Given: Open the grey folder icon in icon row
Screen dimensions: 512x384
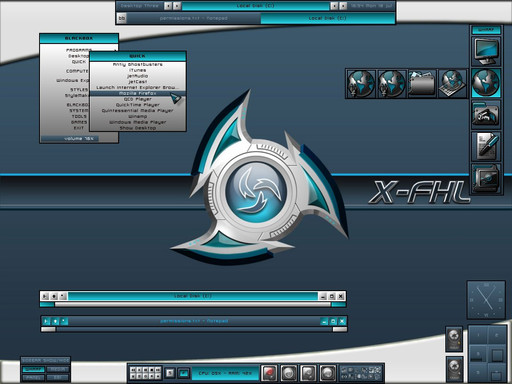Looking at the screenshot, I should [422, 84].
